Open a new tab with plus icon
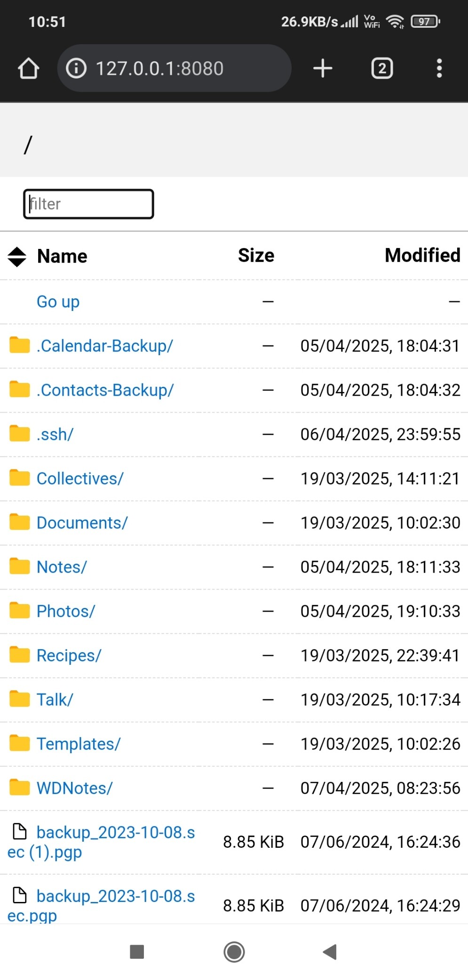This screenshot has height=980, width=468. tap(323, 68)
